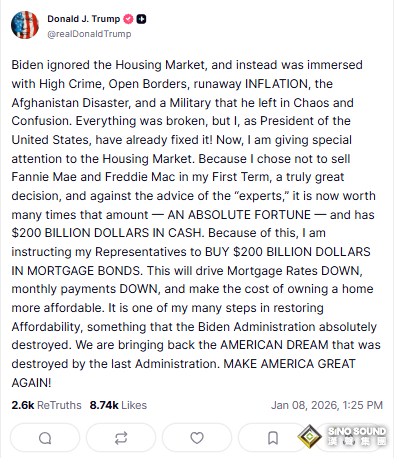ReTruth the post with the arrows icon
The width and height of the screenshot is (396, 458).
click(121, 438)
